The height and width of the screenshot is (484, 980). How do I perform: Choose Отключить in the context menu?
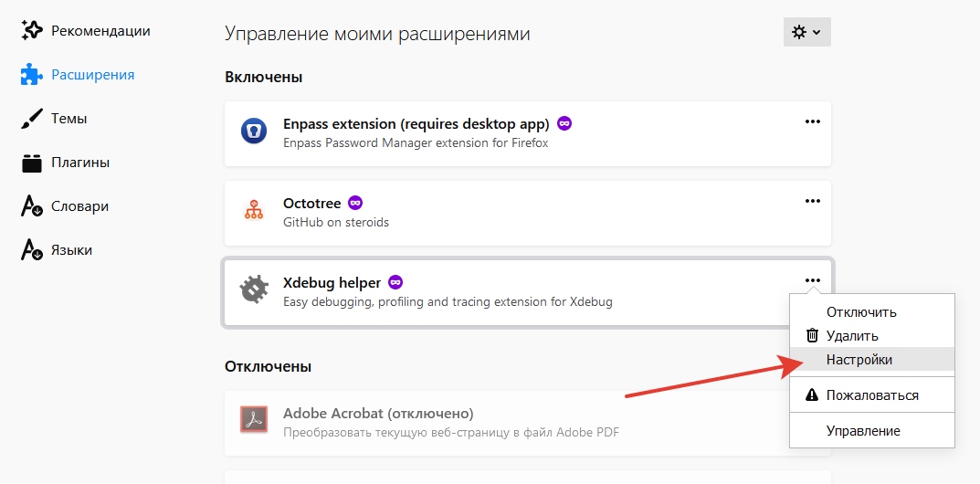point(872,312)
